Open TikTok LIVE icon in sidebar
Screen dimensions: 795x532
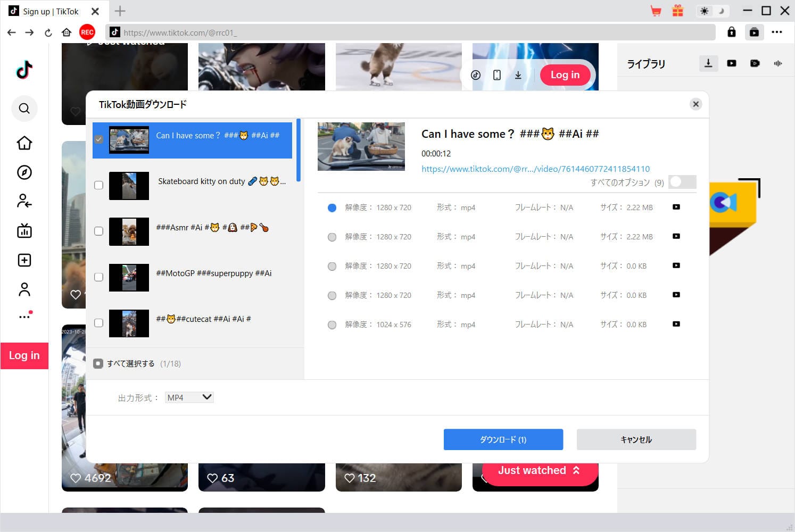point(24,231)
